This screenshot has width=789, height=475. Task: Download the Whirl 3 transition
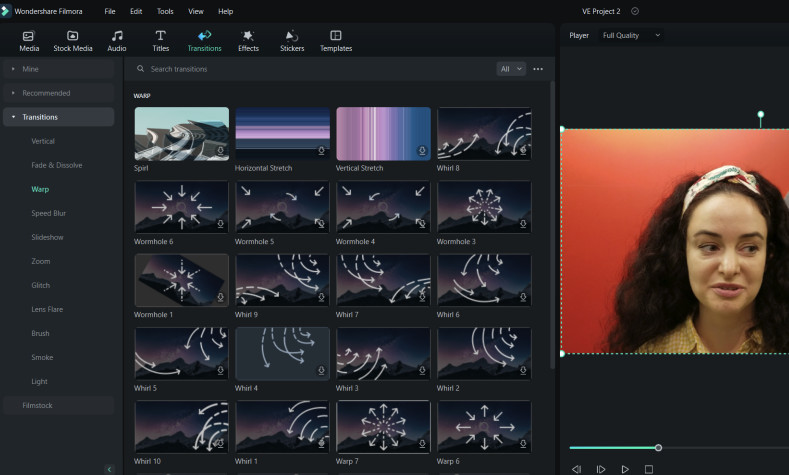click(422, 370)
